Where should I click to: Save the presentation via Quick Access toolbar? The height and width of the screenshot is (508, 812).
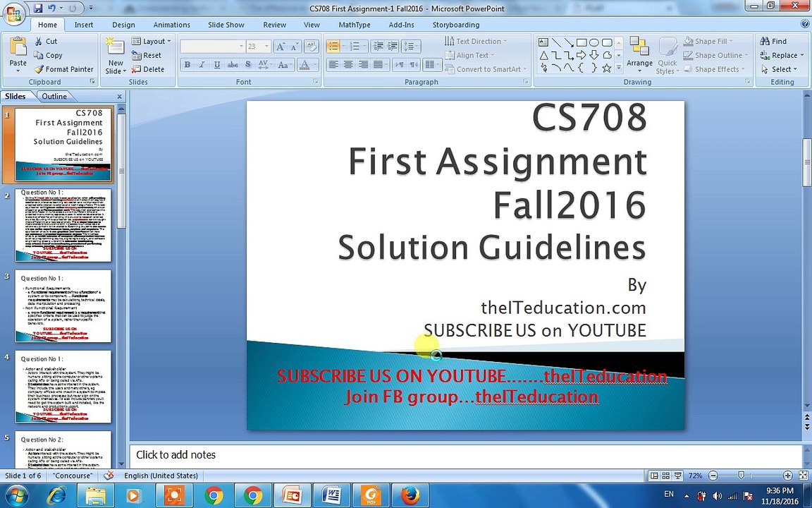[x=38, y=8]
